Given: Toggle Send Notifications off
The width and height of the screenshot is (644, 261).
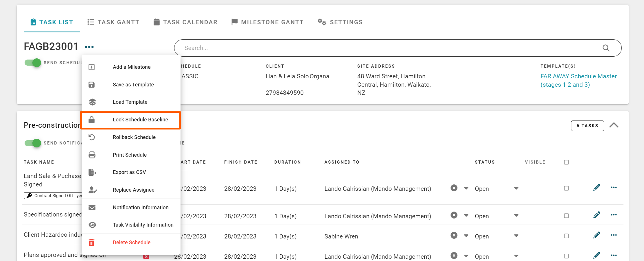Looking at the screenshot, I should (33, 143).
